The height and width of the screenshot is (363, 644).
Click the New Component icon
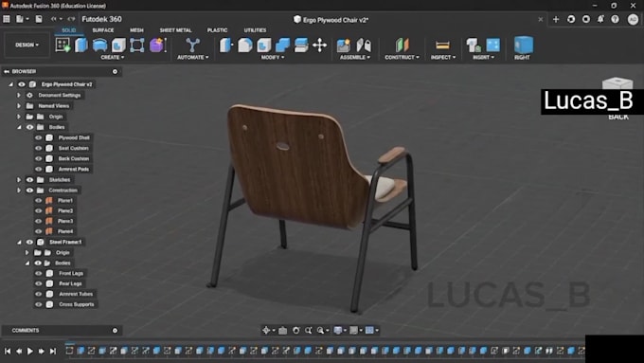344,45
